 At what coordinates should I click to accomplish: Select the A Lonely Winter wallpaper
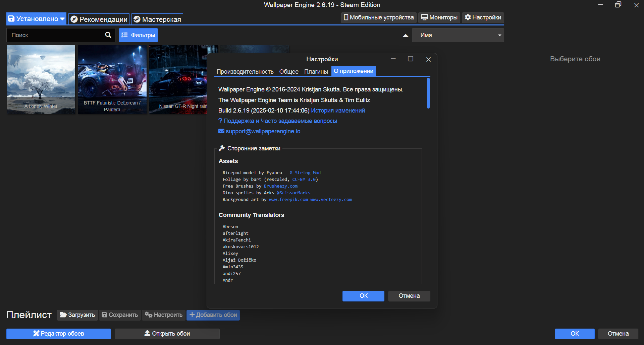click(x=41, y=80)
